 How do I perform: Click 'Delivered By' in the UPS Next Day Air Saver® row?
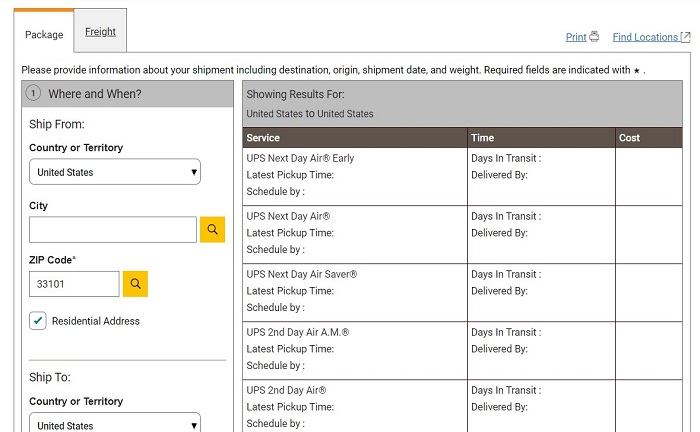[499, 291]
